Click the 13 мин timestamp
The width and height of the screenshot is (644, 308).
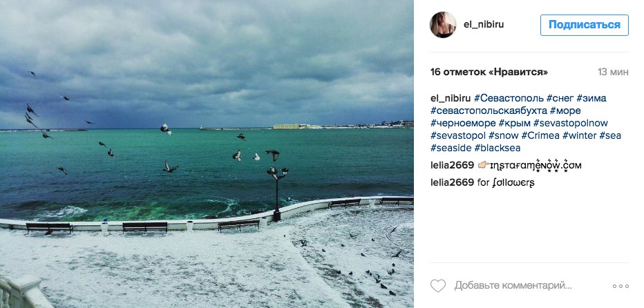(613, 73)
